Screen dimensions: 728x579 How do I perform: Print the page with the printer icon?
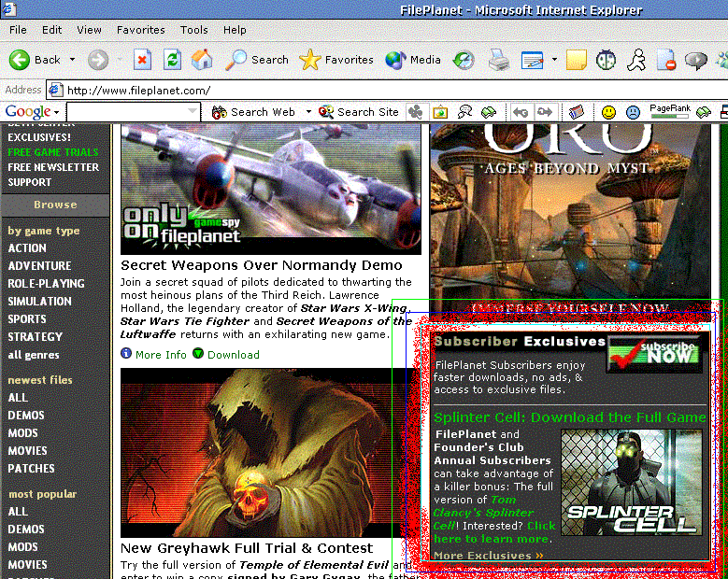(499, 60)
